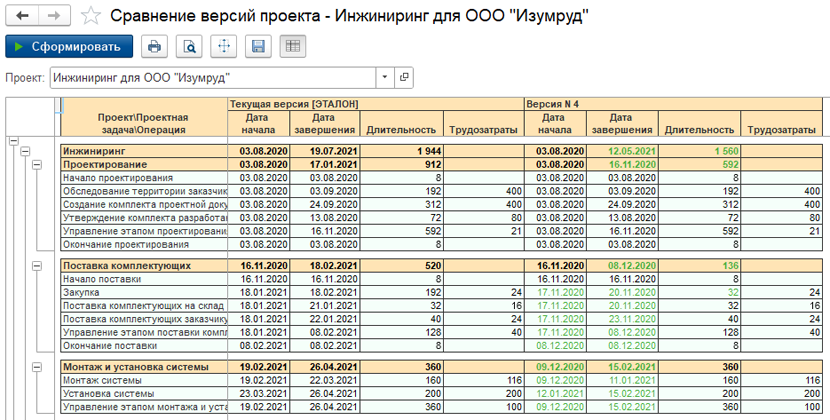
Task: Open the selected project with the open-form icon
Action: [x=403, y=78]
